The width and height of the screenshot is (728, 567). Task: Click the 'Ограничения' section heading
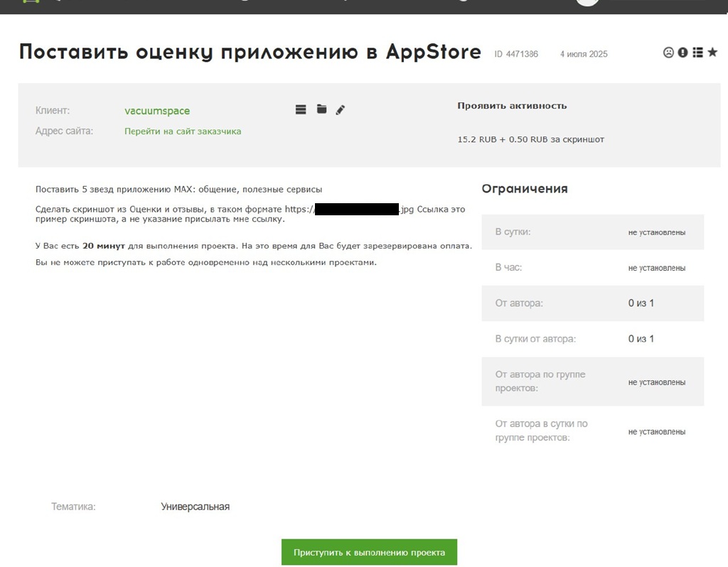[525, 189]
